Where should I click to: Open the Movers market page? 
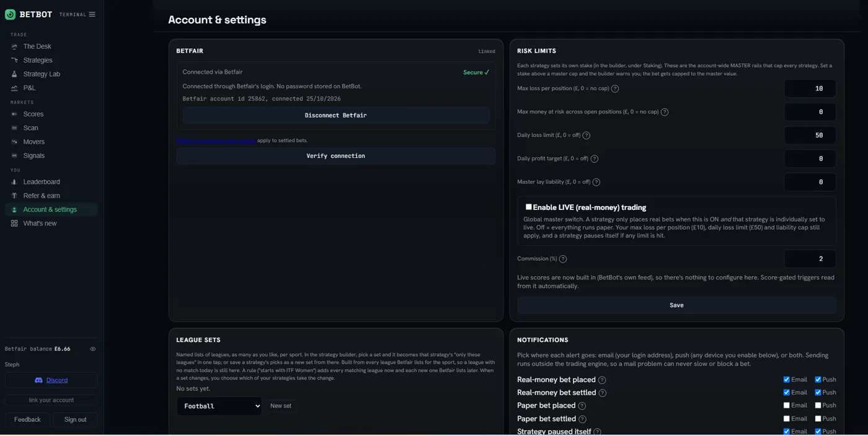point(34,142)
